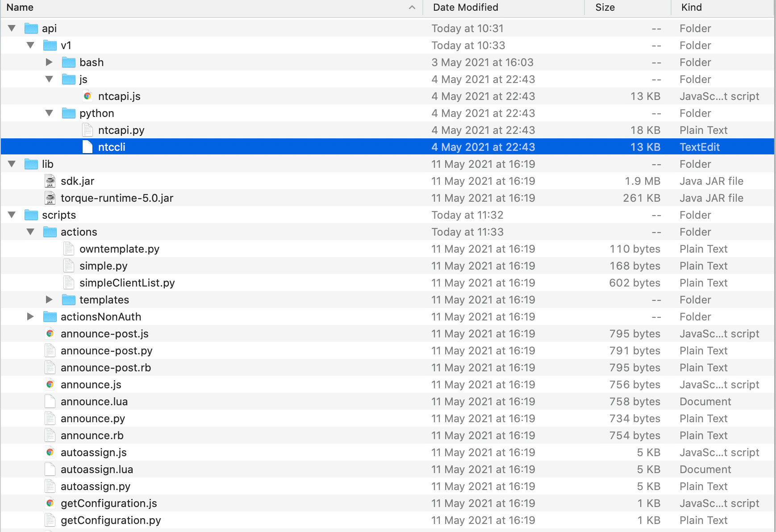Image resolution: width=776 pixels, height=532 pixels.
Task: Expand the bash folder disclosure triangle
Action: coord(50,62)
